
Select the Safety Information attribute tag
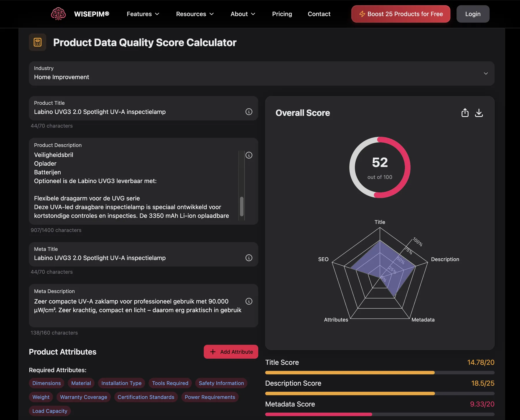click(x=221, y=383)
